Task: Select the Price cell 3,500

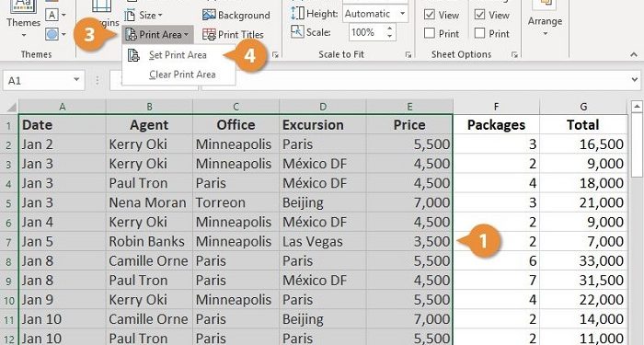Action: click(x=409, y=242)
